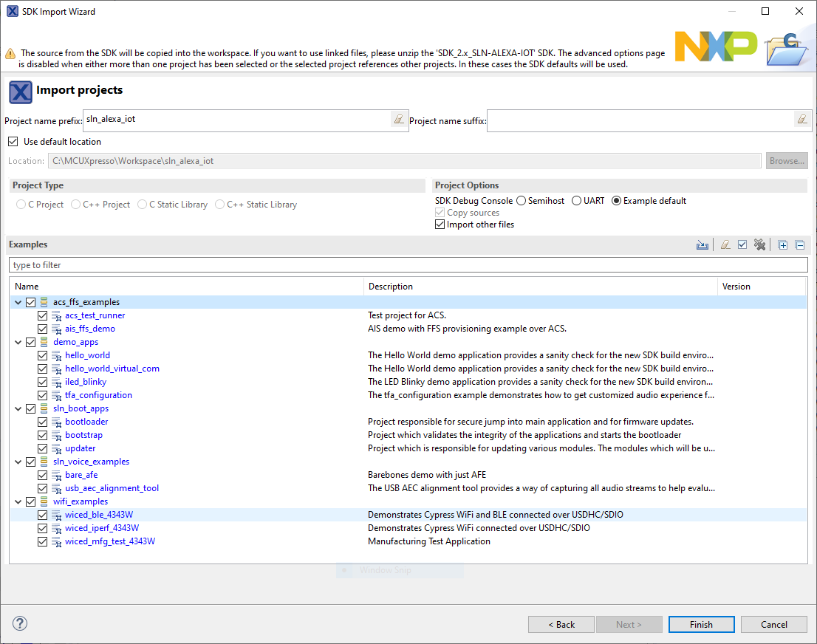Image resolution: width=817 pixels, height=644 pixels.
Task: Choose UART as SDK debug console
Action: point(576,201)
